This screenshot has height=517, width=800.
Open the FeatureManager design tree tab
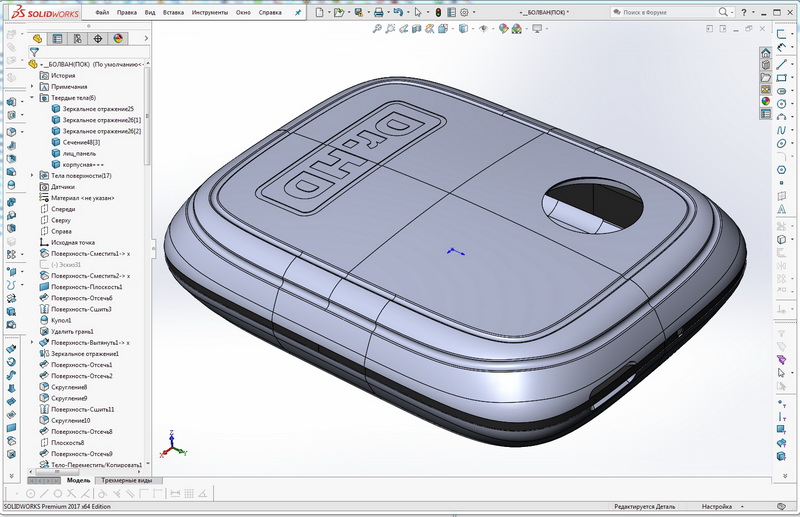[x=37, y=38]
